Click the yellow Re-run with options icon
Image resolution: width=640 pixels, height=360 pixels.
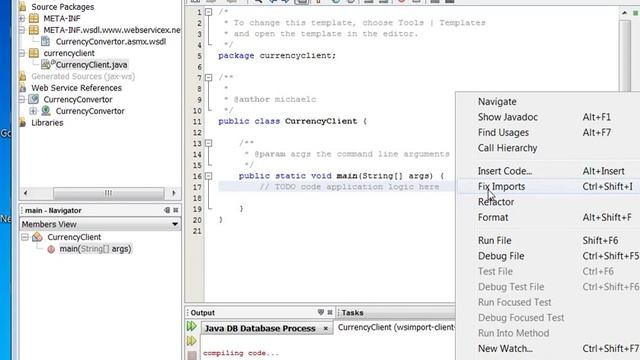191,340
